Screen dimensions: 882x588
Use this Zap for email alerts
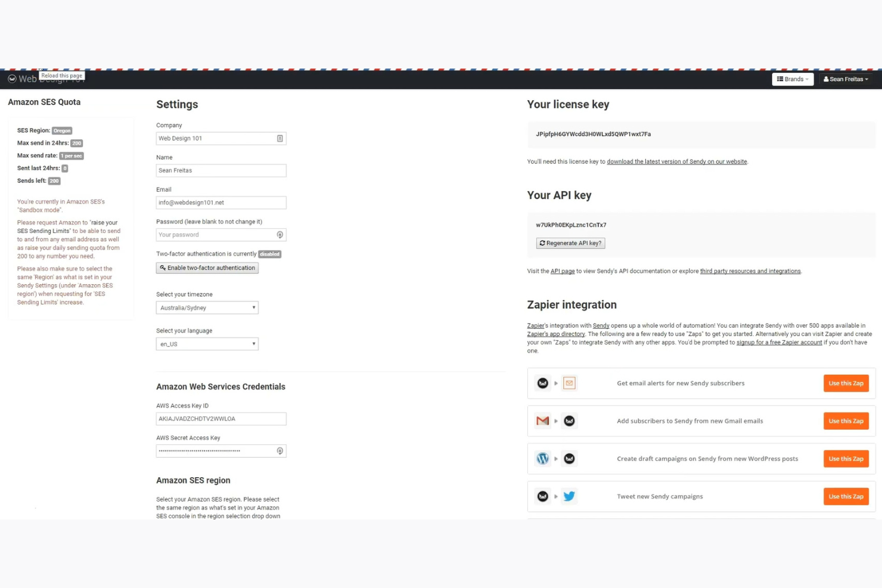point(846,383)
